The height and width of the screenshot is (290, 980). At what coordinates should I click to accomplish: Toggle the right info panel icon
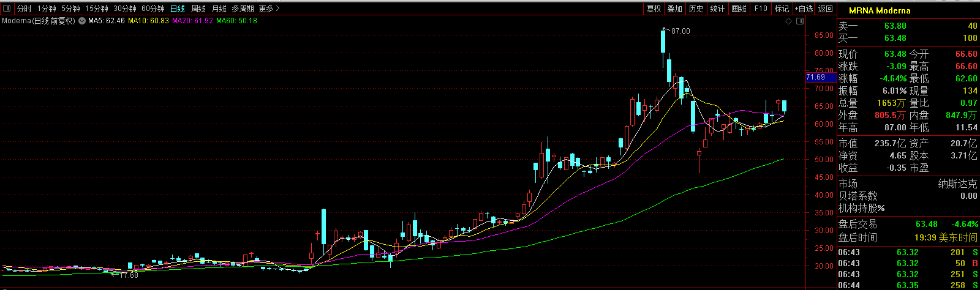pyautogui.click(x=799, y=21)
